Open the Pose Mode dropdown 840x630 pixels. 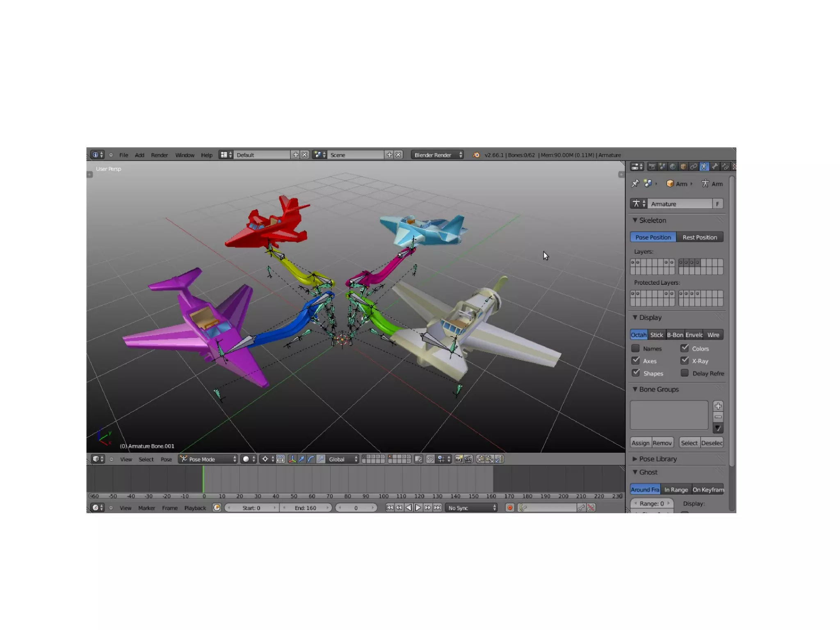point(208,459)
